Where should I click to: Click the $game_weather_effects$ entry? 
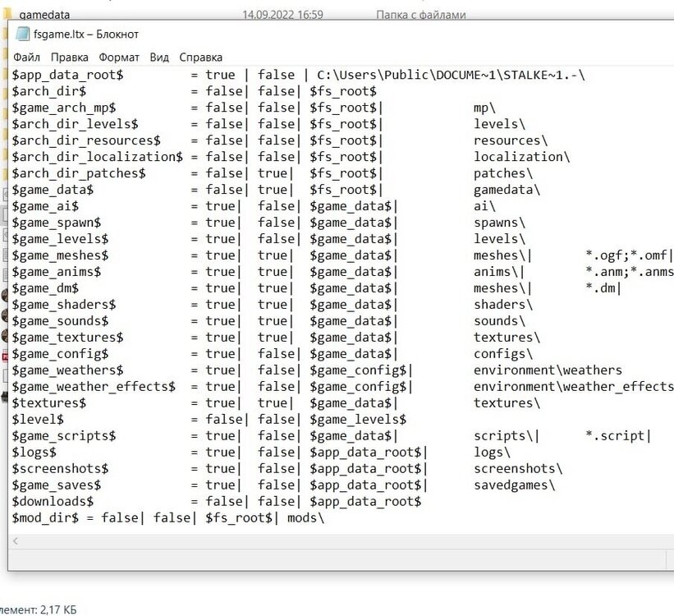(x=94, y=386)
